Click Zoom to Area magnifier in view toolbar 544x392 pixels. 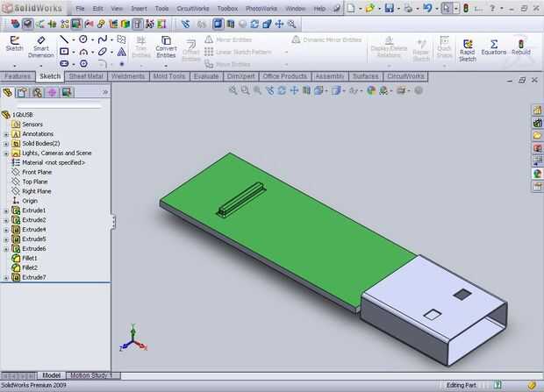point(246,90)
